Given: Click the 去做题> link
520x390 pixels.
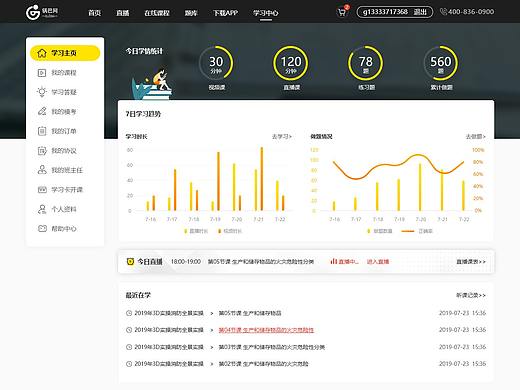Looking at the screenshot, I should tap(476, 137).
